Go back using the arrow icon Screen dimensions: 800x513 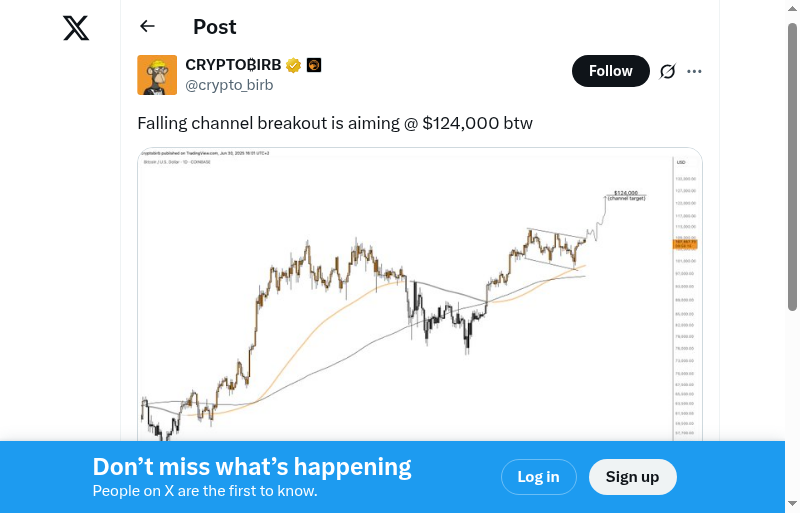tap(148, 27)
